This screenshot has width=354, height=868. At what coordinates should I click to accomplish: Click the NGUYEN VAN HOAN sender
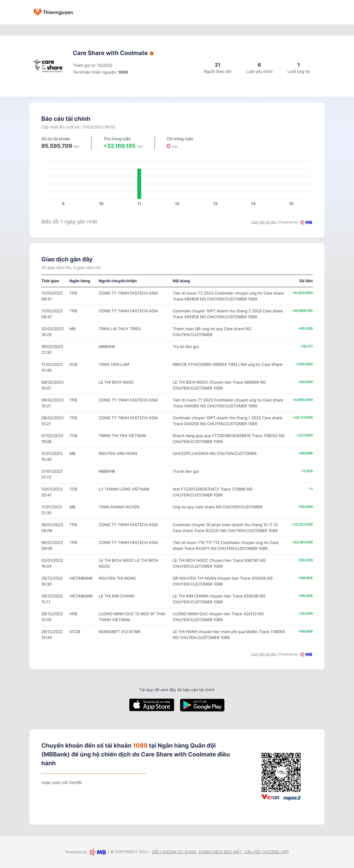[118, 454]
